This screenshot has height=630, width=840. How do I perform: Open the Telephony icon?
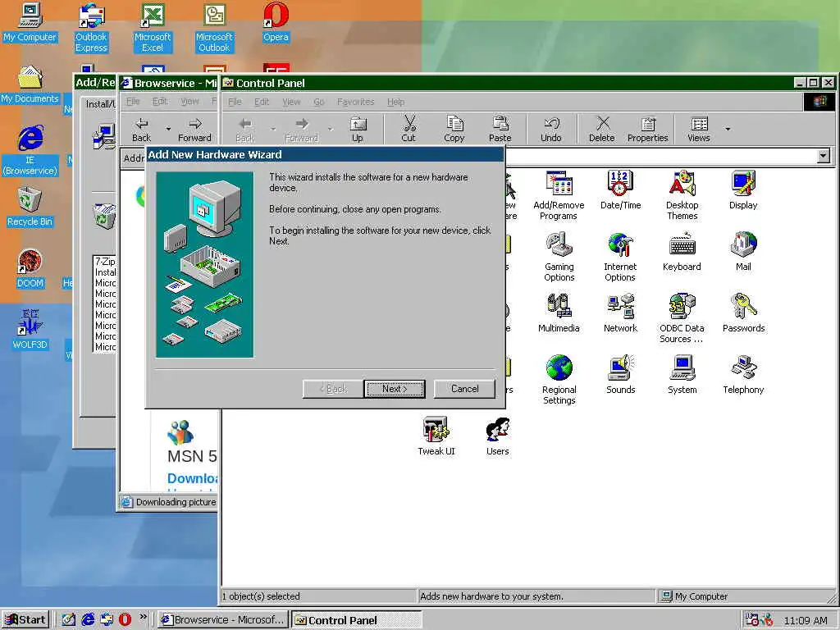coord(743,375)
